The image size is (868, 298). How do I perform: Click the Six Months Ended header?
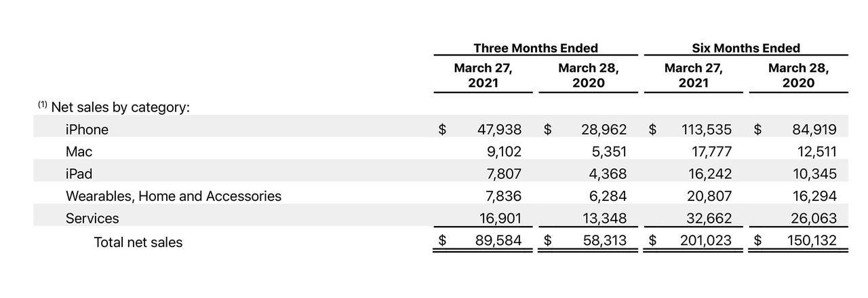[x=746, y=48]
